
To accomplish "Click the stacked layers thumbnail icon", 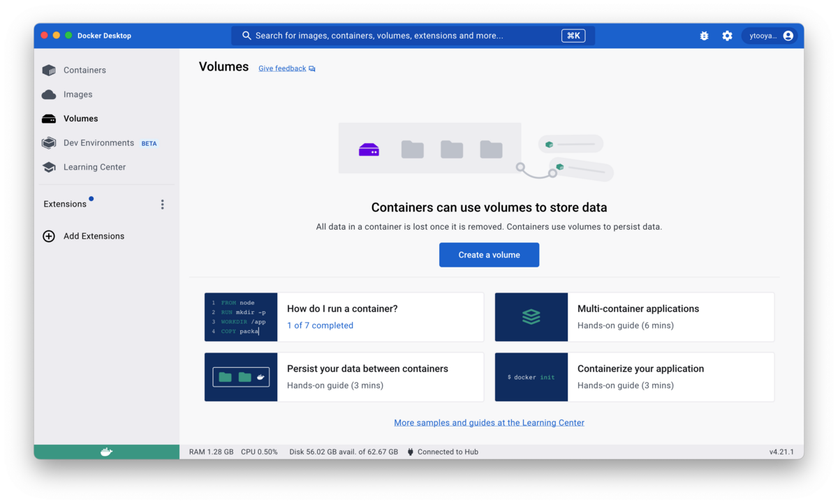I will point(531,317).
